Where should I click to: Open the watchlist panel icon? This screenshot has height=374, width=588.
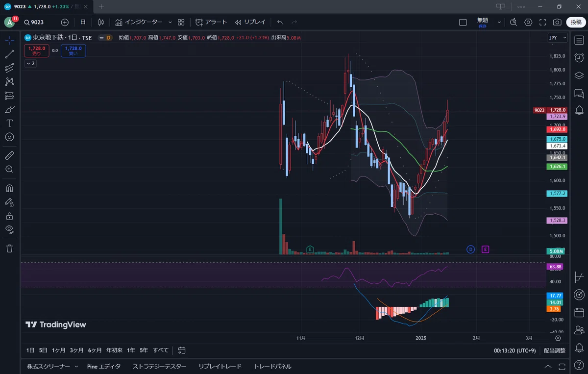[x=579, y=41]
